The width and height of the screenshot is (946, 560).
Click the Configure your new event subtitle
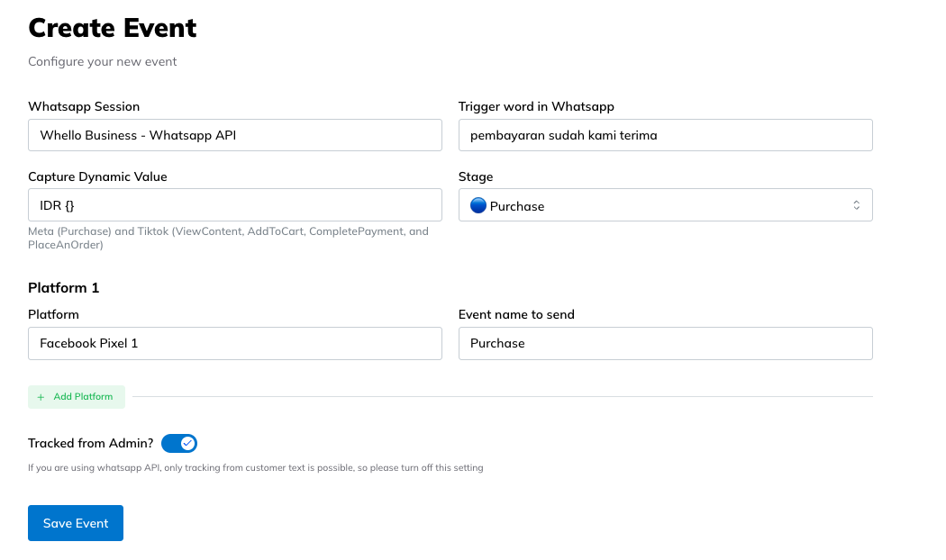tap(103, 62)
